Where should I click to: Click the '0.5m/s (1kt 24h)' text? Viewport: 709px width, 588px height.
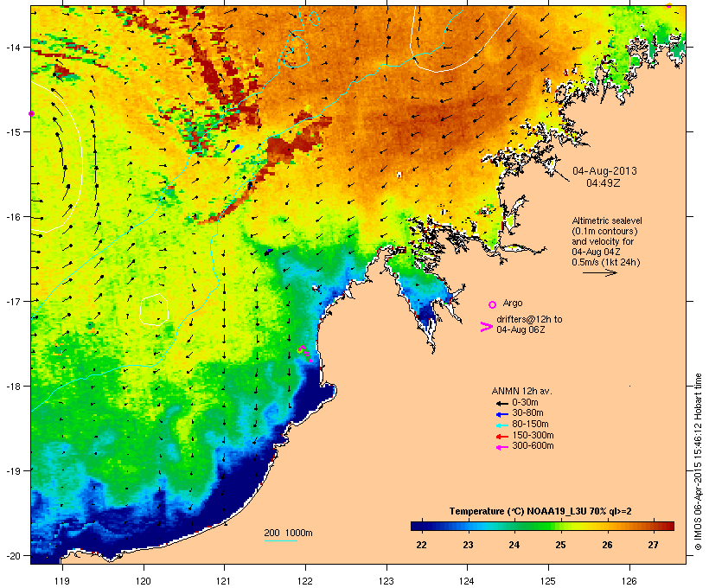pos(606,262)
